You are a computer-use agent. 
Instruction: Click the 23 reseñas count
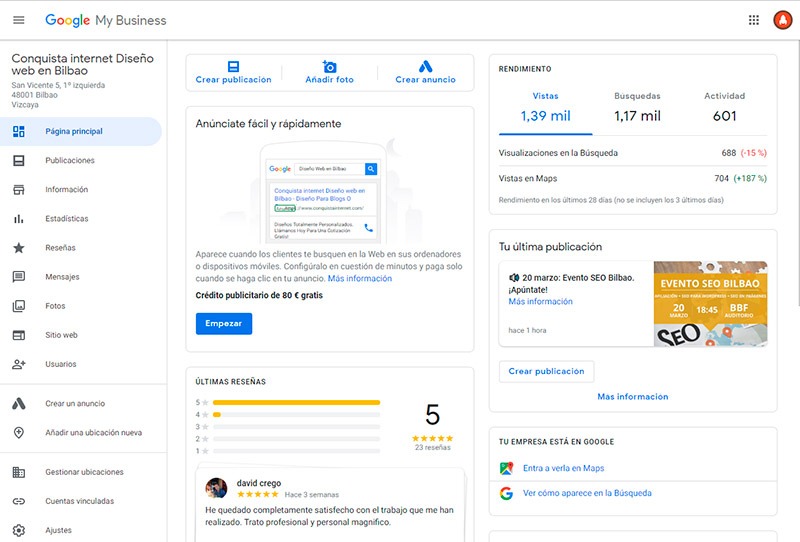433,448
